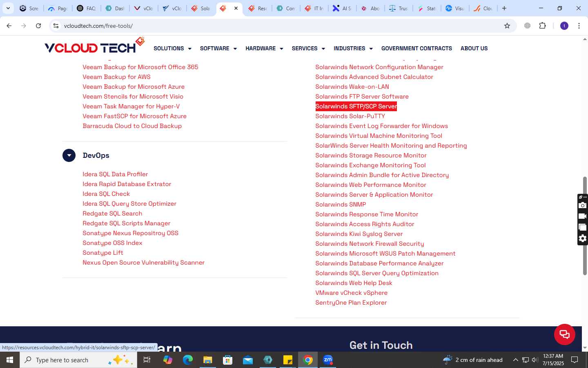
Task: Open the Chrome three-dot menu
Action: point(579,26)
